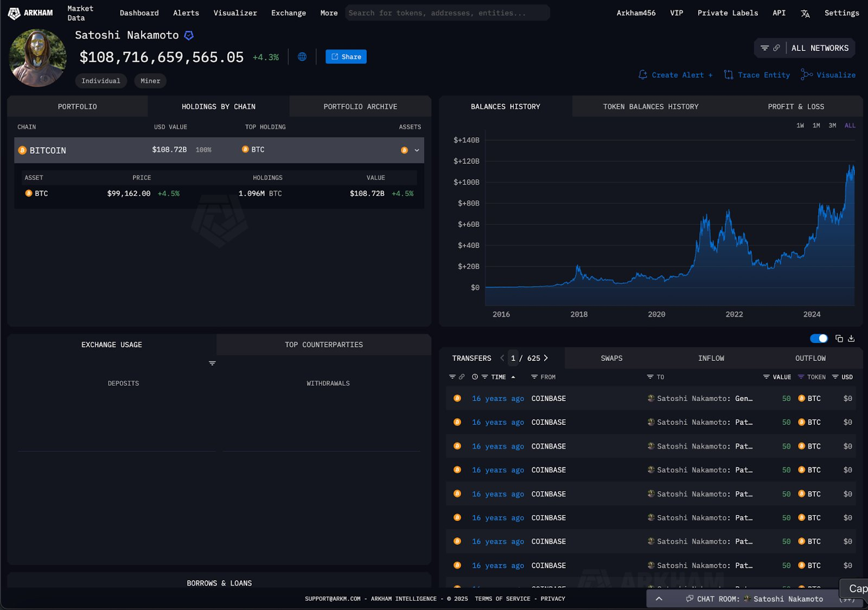Image resolution: width=868 pixels, height=610 pixels.
Task: Click the Create Alert link
Action: coord(675,75)
